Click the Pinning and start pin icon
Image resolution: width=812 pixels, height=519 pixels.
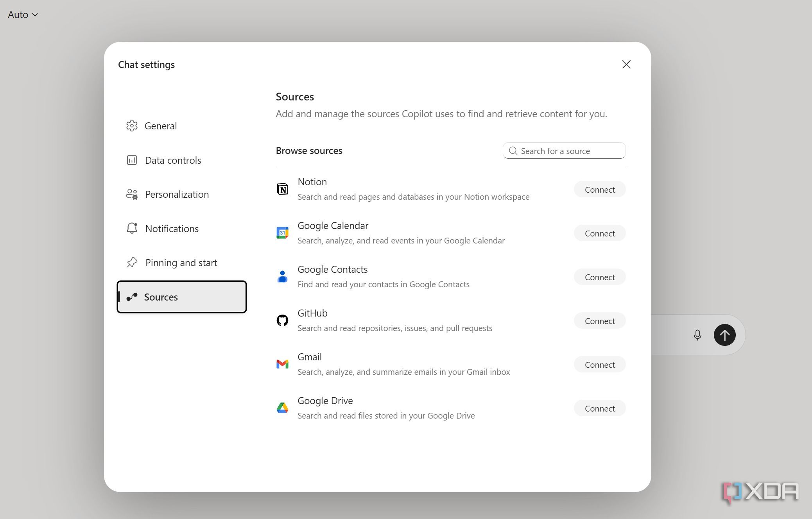(132, 262)
